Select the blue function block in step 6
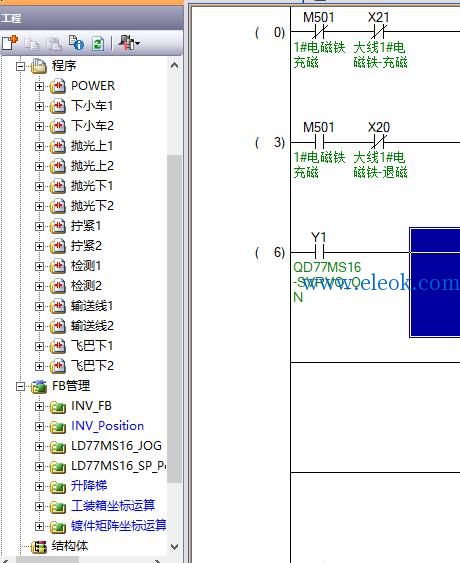The height and width of the screenshot is (563, 460). [435, 283]
